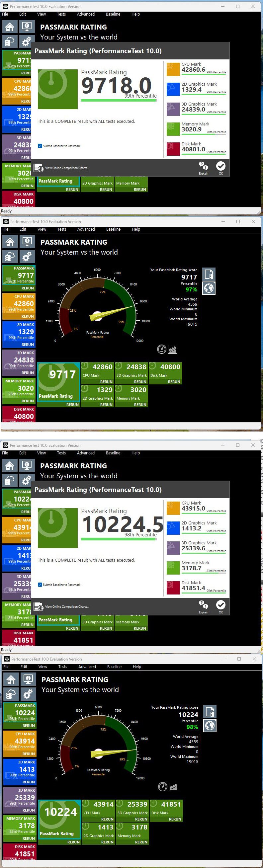This screenshot has height=868, width=263.
Task: Open system info monitor icon in 10224 gauge window
Action: (28, 679)
